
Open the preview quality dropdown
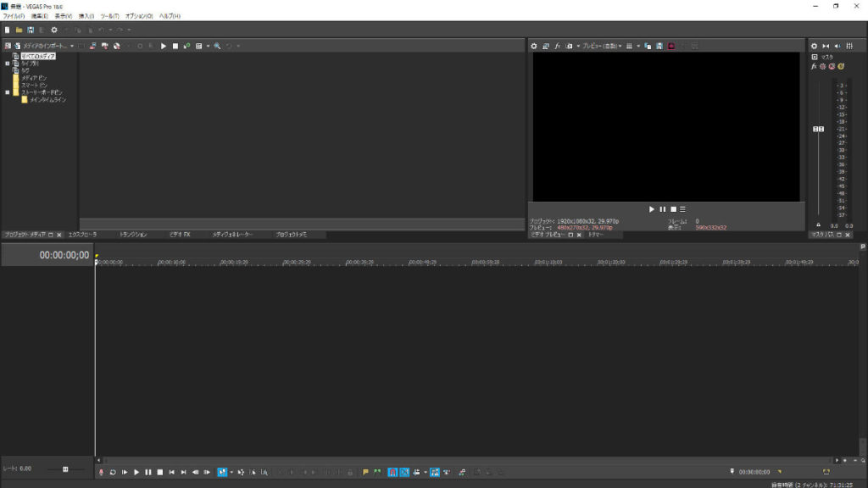[602, 46]
